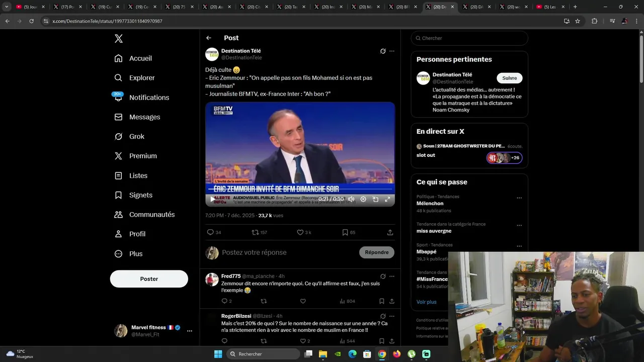Open Listes in the sidebar
The image size is (644, 362).
click(131, 175)
